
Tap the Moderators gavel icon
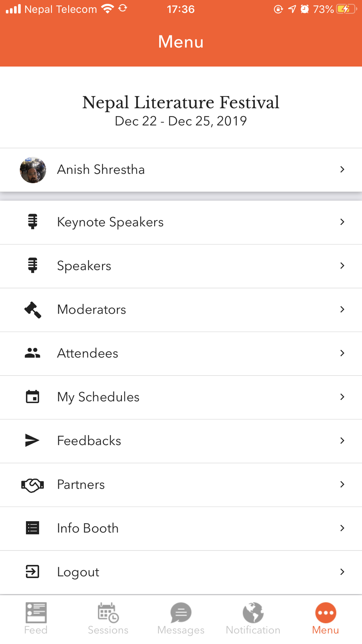[x=33, y=310]
